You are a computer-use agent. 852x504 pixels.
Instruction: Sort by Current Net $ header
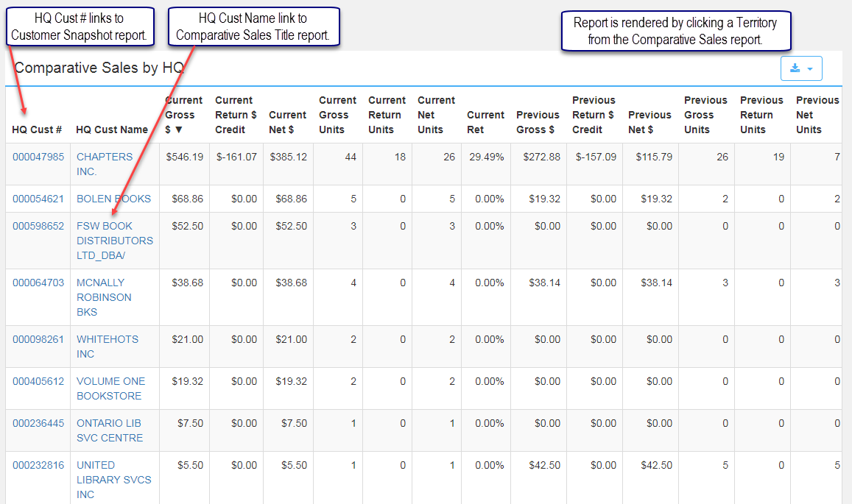coord(287,122)
